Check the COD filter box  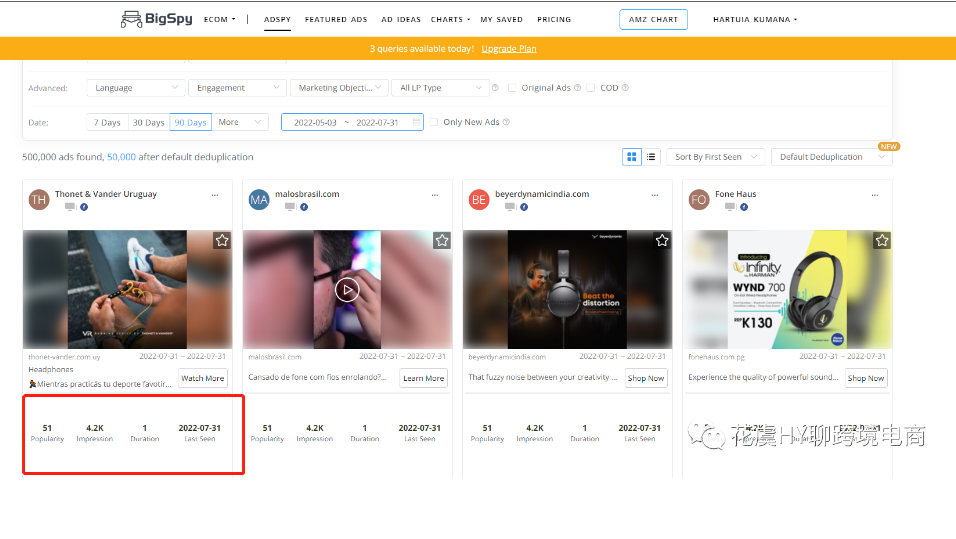coord(590,88)
